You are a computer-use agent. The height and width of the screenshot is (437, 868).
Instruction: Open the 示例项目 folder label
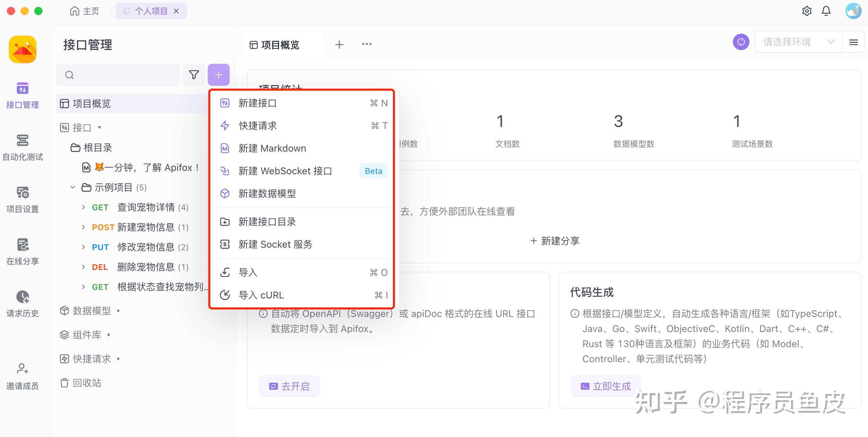click(113, 187)
